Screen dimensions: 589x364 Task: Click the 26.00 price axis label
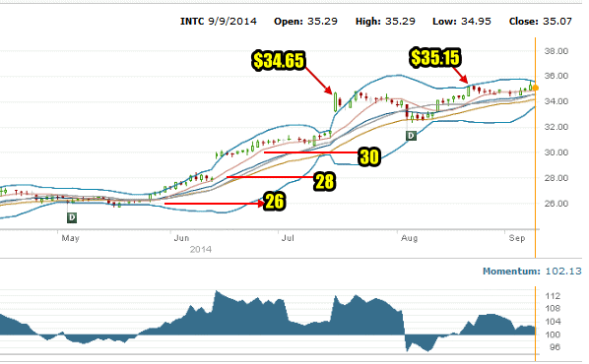click(556, 204)
